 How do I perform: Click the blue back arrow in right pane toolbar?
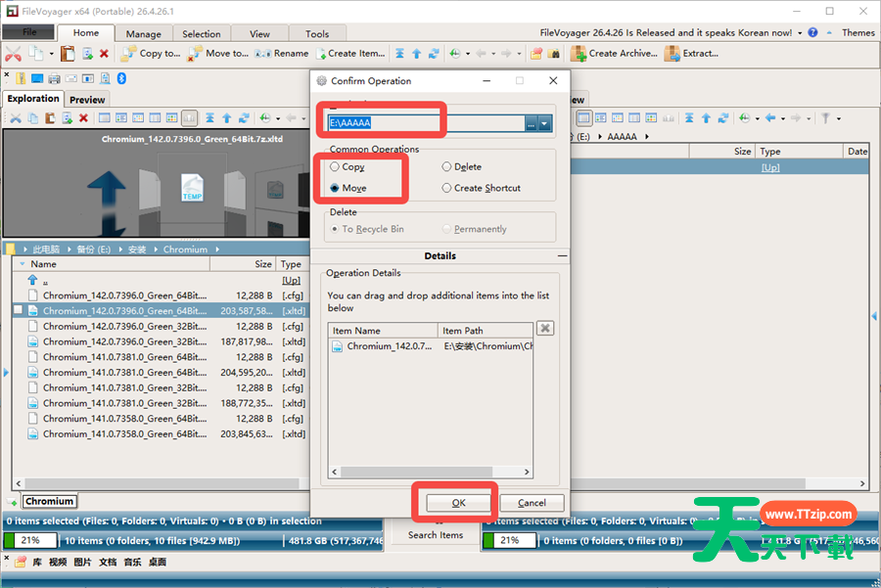[770, 118]
